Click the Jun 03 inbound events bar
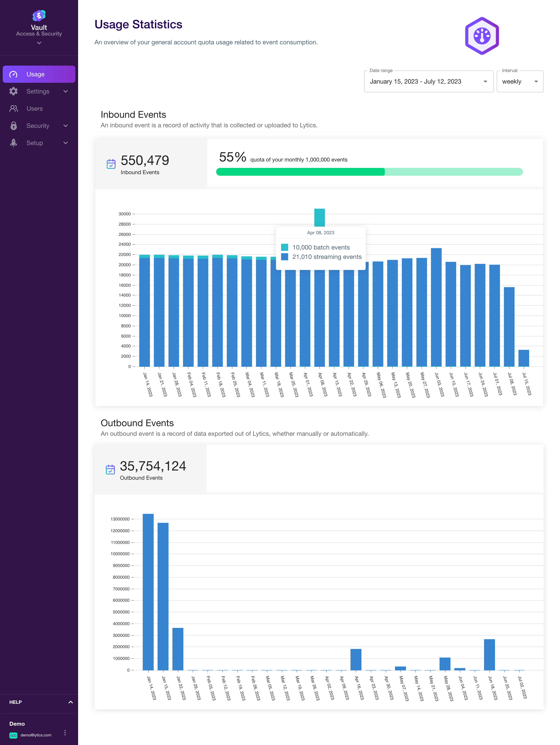Screen dimensions: 560x745 (x=436, y=307)
